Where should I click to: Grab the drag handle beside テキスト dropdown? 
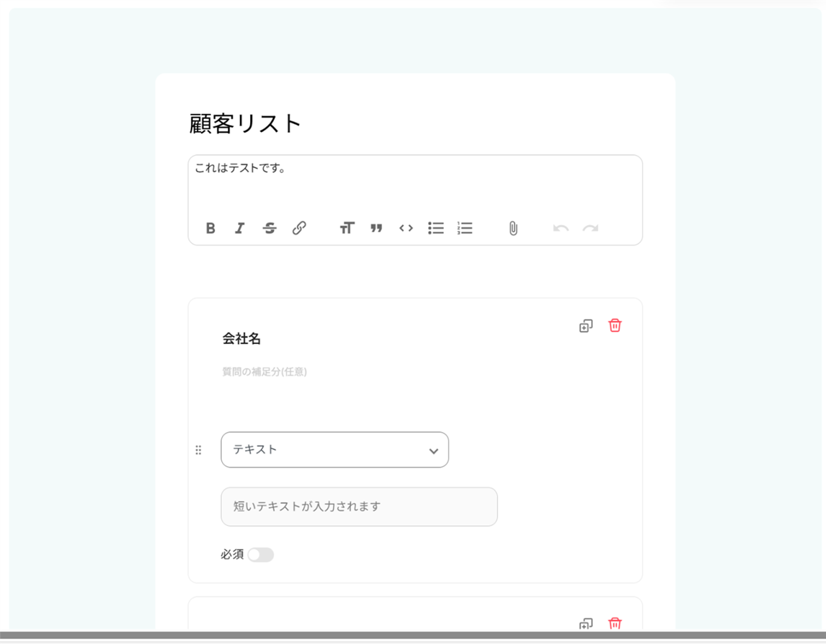pos(198,450)
